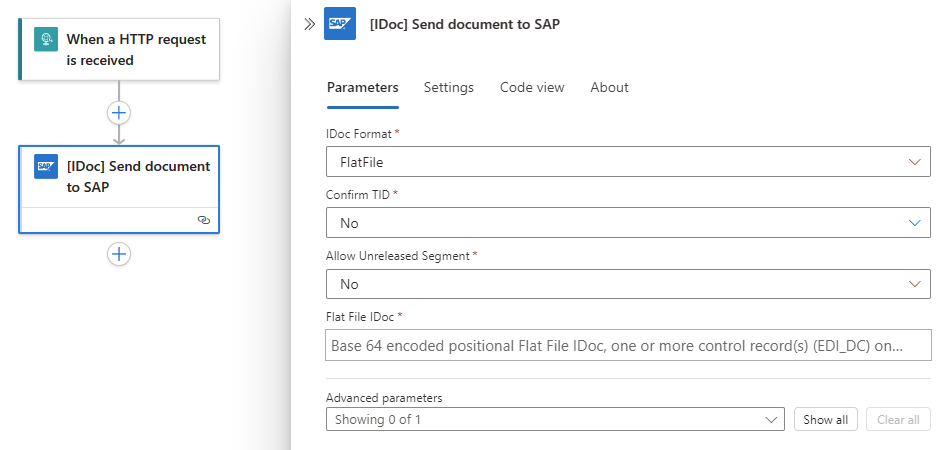Go to the About tab
Viewport: 950px width, 450px height.
609,88
